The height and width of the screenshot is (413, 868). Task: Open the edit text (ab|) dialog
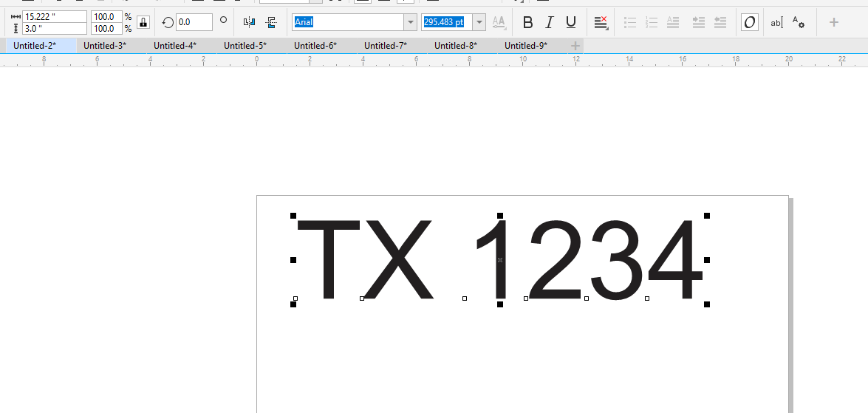776,22
